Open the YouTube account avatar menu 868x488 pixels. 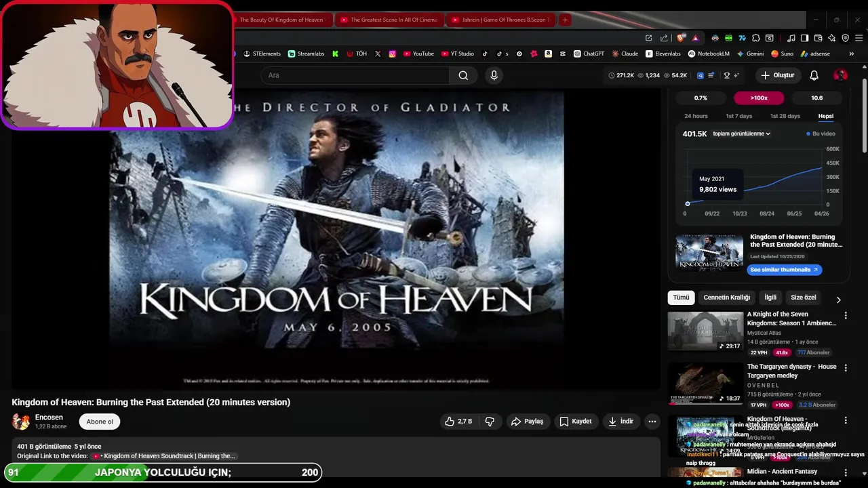point(840,75)
